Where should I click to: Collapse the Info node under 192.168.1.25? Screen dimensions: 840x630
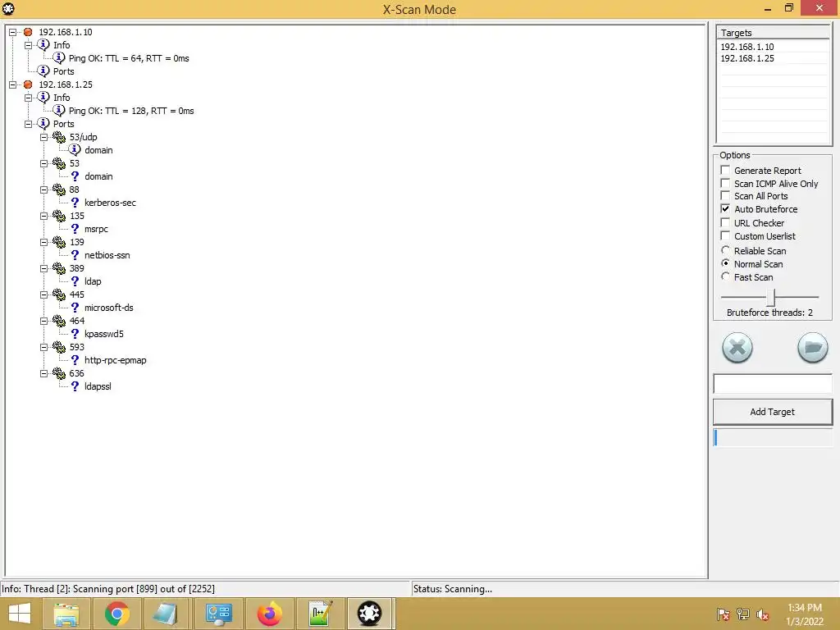[x=29, y=98]
